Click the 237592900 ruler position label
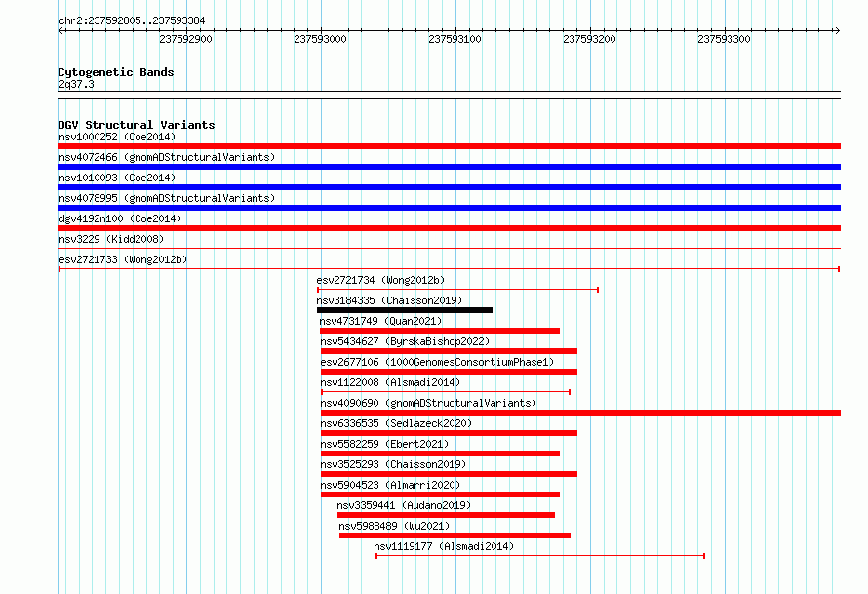The image size is (868, 594). pos(185,39)
